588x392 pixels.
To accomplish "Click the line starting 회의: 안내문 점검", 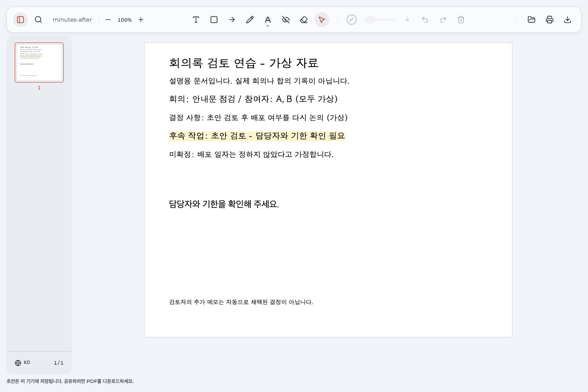I will (254, 99).
